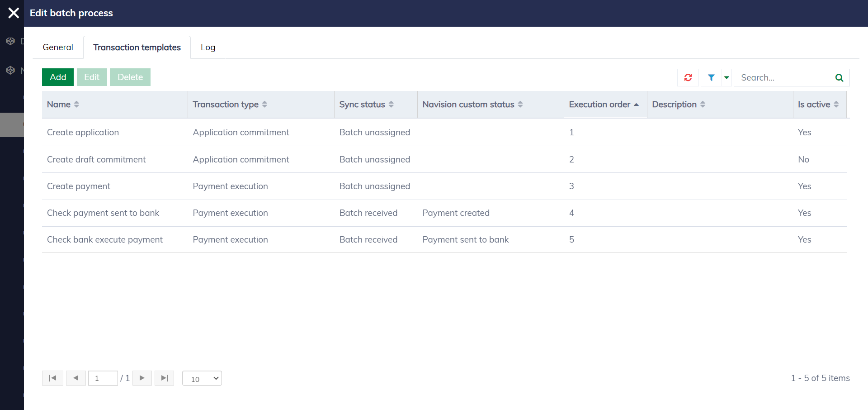Click the Delete button
The image size is (868, 410).
(130, 77)
